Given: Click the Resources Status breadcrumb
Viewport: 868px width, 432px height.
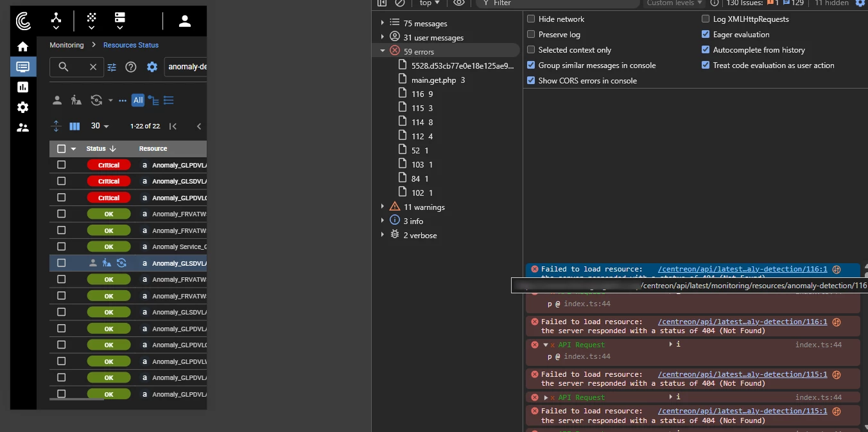Looking at the screenshot, I should [x=130, y=45].
